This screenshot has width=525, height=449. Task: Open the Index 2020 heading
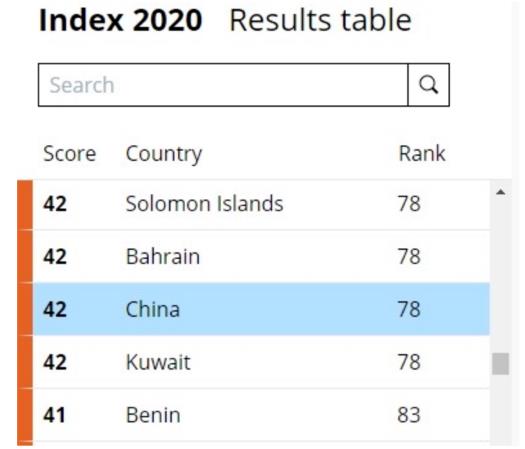121,21
